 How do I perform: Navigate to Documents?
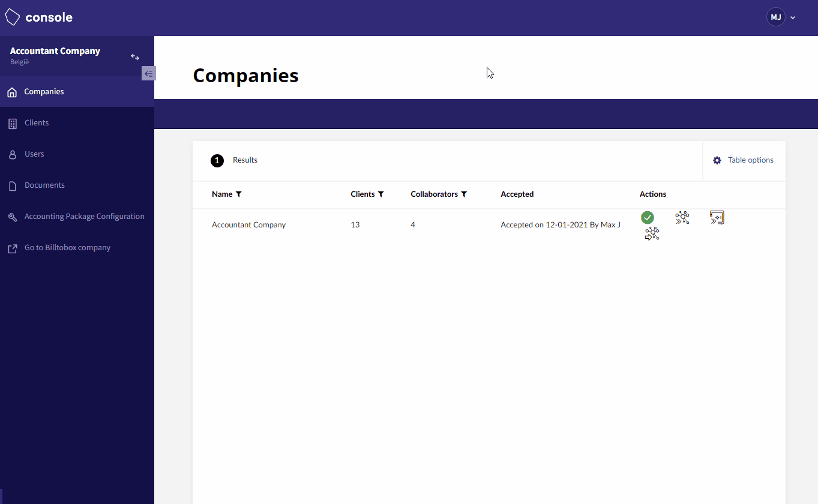[x=77, y=185]
